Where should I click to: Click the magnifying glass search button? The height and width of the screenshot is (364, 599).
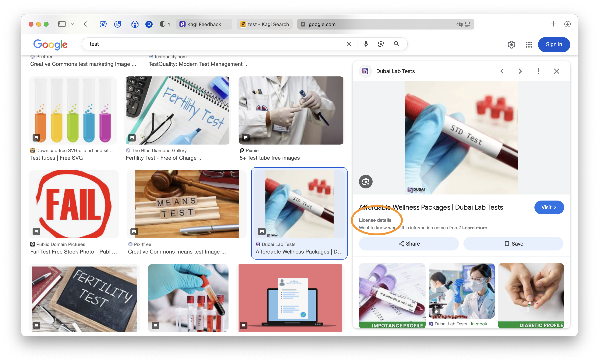tap(396, 44)
